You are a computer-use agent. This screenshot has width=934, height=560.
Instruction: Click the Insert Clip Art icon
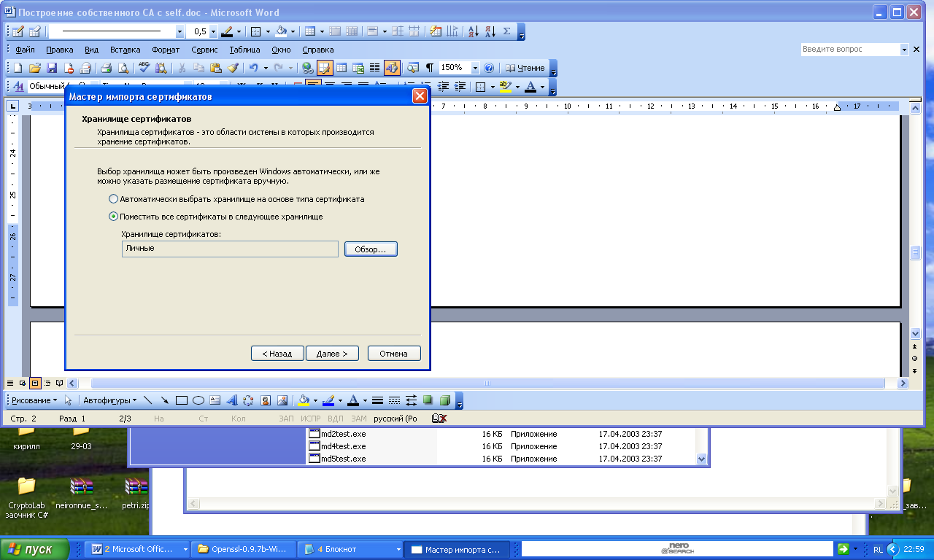click(x=265, y=400)
